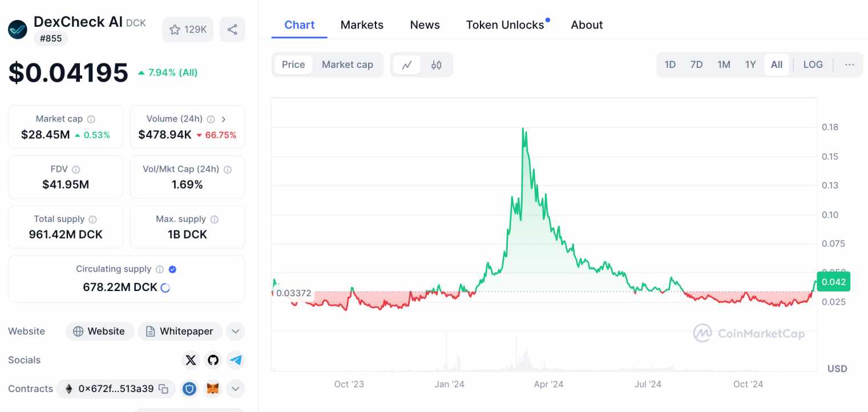868x412 pixels.
Task: Select line chart type icon
Action: (x=407, y=65)
